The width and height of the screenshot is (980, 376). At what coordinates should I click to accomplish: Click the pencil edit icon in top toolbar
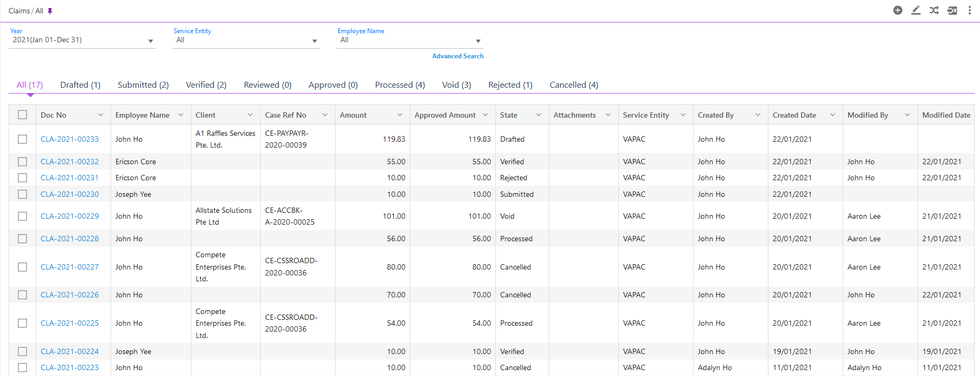point(916,10)
